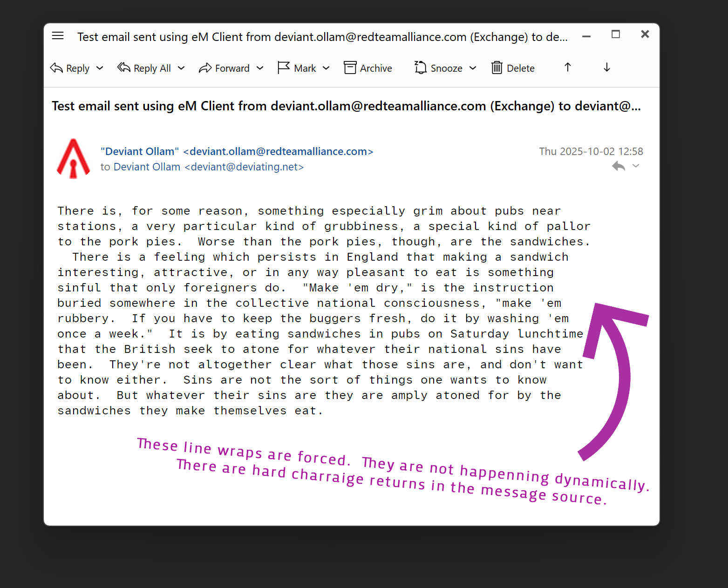This screenshot has height=588, width=728.
Task: Go to next message with down arrow
Action: pos(606,68)
